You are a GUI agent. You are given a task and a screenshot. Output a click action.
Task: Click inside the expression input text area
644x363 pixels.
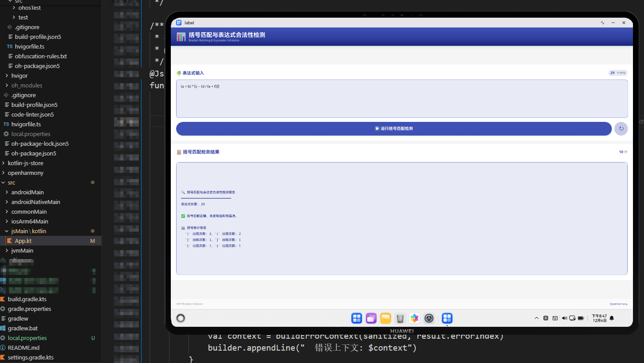(402, 98)
